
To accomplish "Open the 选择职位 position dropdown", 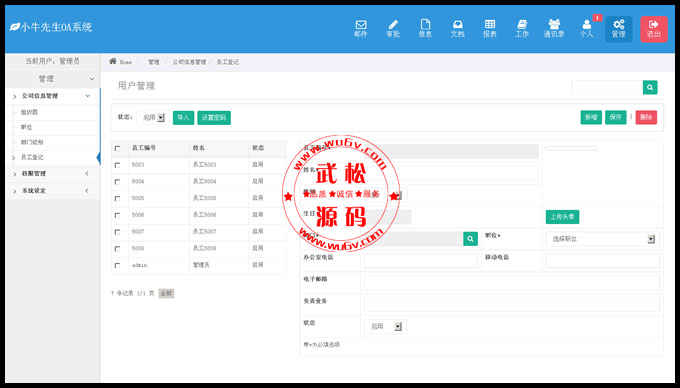I will 602,239.
